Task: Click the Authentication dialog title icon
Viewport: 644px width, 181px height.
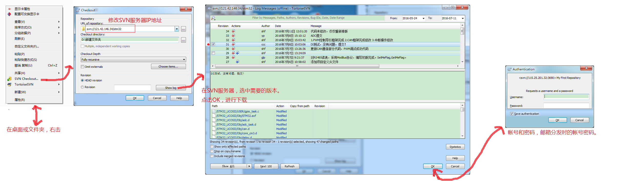Action: click(509, 69)
